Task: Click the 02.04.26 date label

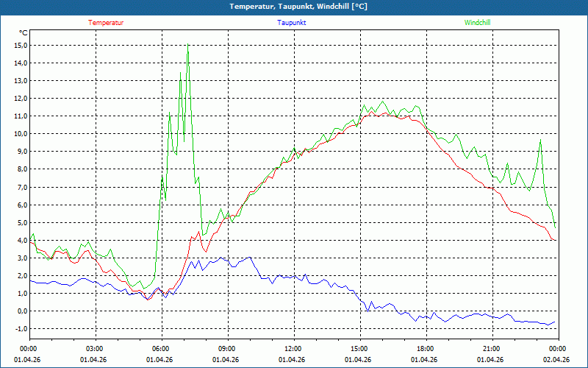Action: click(x=556, y=360)
